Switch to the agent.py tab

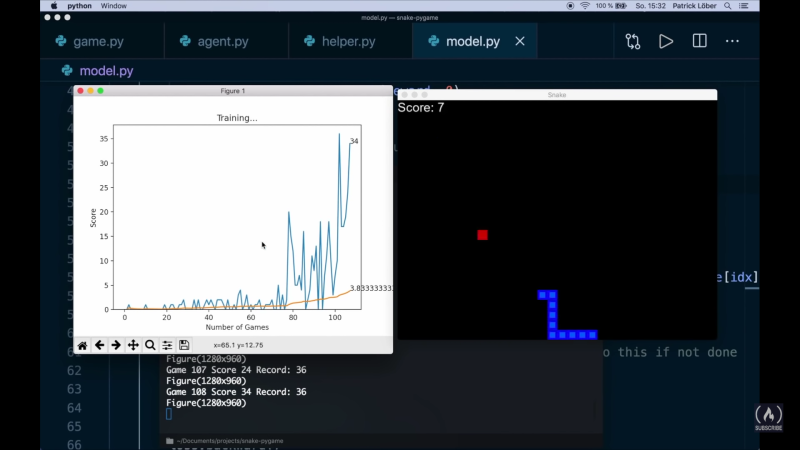coord(215,41)
